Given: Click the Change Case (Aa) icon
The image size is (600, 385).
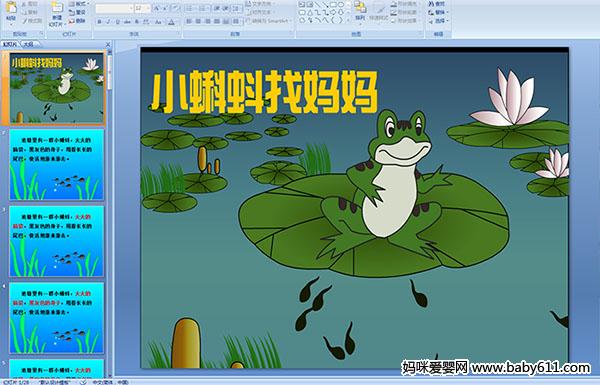Looking at the screenshot, I should [158, 22].
